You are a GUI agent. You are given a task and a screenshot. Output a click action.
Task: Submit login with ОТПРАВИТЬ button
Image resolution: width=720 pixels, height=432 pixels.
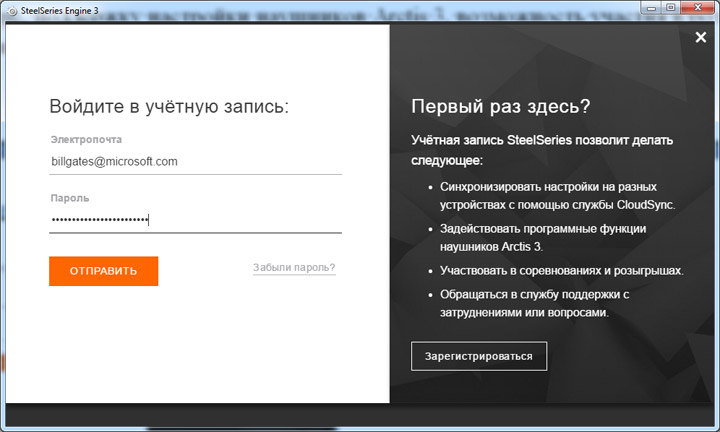tap(104, 271)
